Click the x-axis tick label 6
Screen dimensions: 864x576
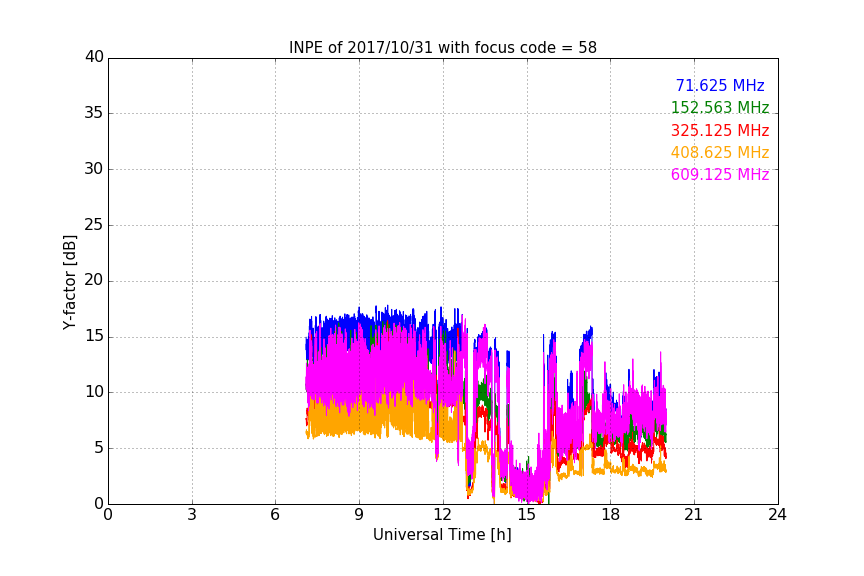(x=275, y=515)
